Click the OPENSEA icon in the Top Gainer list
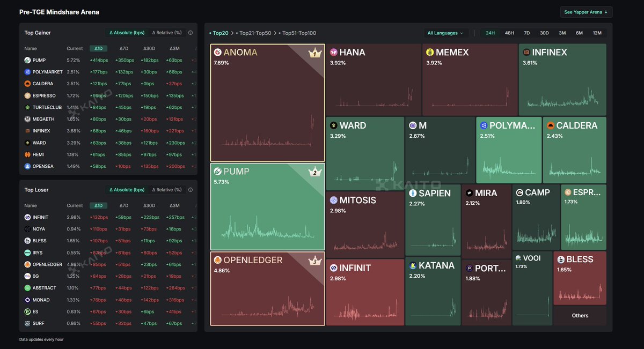Screen dimensions: 644x349 click(27, 166)
